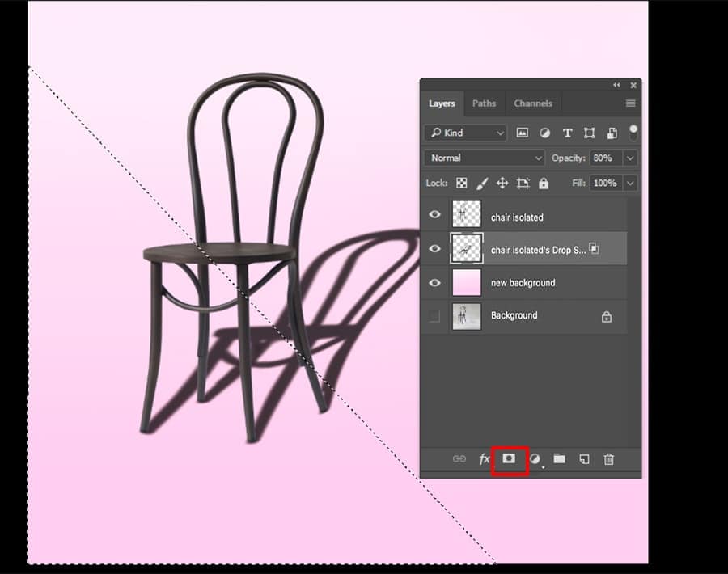This screenshot has height=574, width=728.
Task: Filter for shape layers
Action: tap(589, 133)
